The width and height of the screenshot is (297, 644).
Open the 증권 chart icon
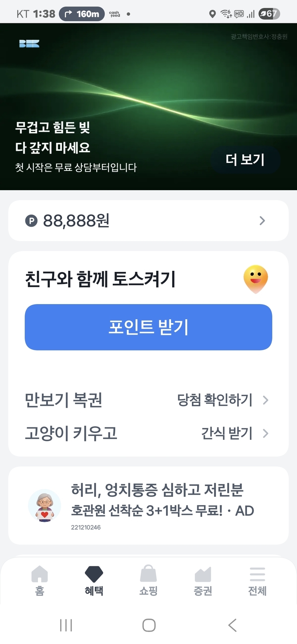tap(203, 574)
